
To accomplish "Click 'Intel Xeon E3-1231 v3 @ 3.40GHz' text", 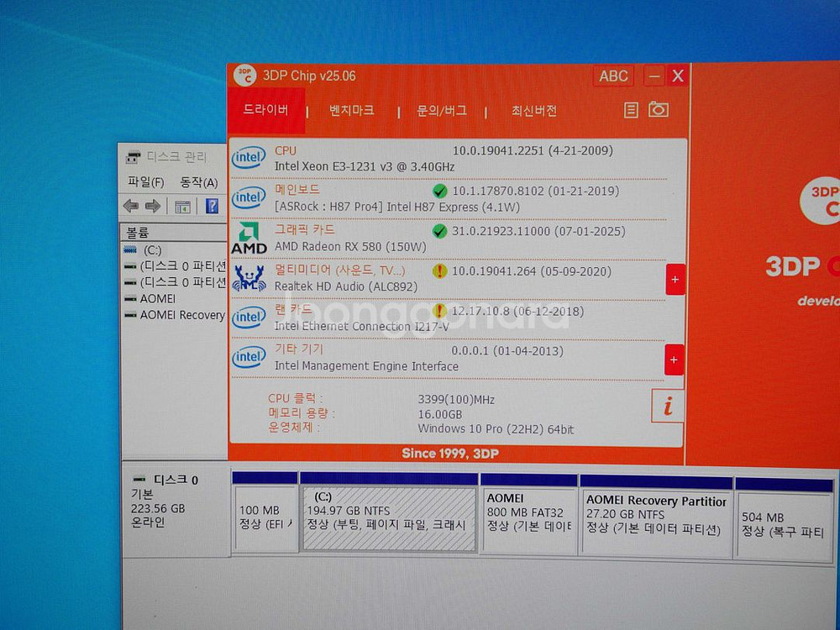I will (365, 166).
